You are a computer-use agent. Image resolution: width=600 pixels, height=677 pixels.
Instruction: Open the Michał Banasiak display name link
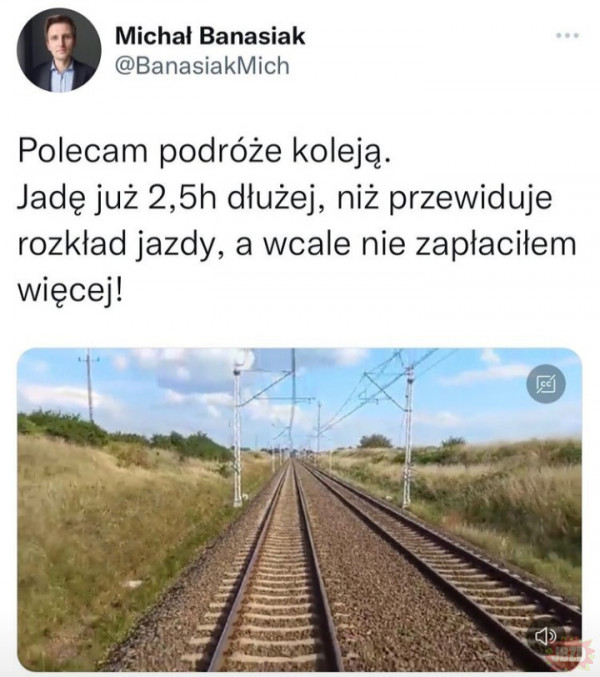[x=210, y=36]
